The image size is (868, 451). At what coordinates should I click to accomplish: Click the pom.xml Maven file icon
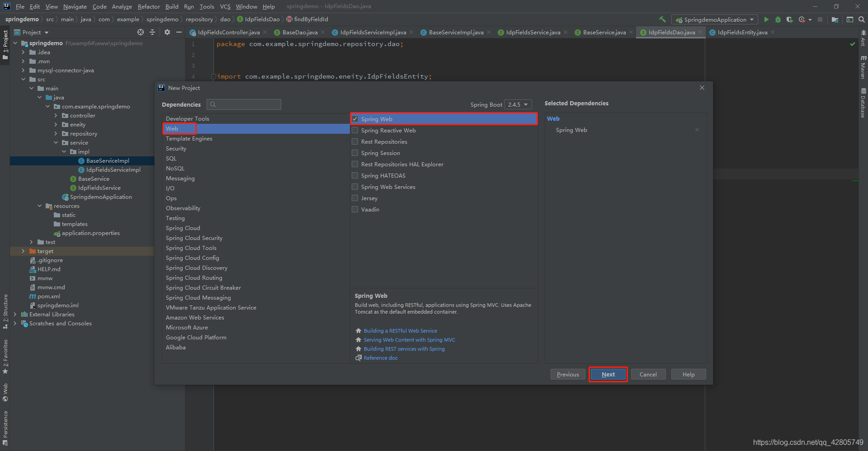pyautogui.click(x=33, y=296)
